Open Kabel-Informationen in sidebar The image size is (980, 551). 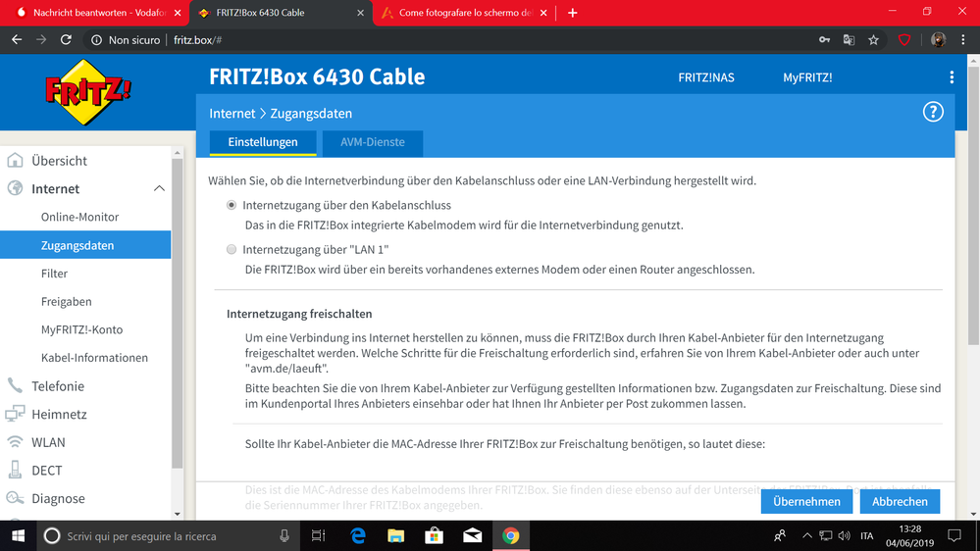coord(94,357)
